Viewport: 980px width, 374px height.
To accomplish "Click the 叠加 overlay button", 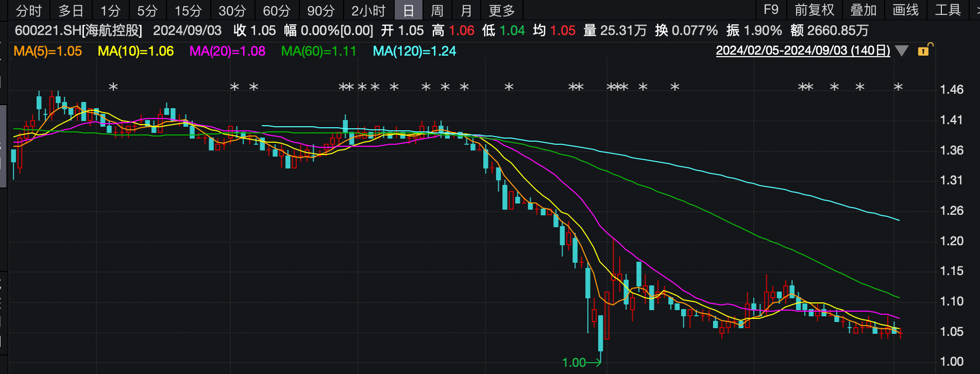I will (864, 10).
